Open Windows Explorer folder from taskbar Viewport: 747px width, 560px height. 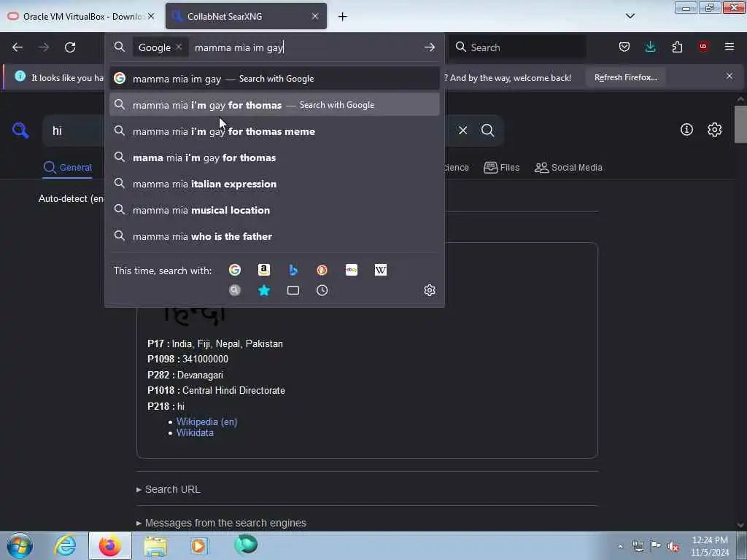[x=155, y=546]
